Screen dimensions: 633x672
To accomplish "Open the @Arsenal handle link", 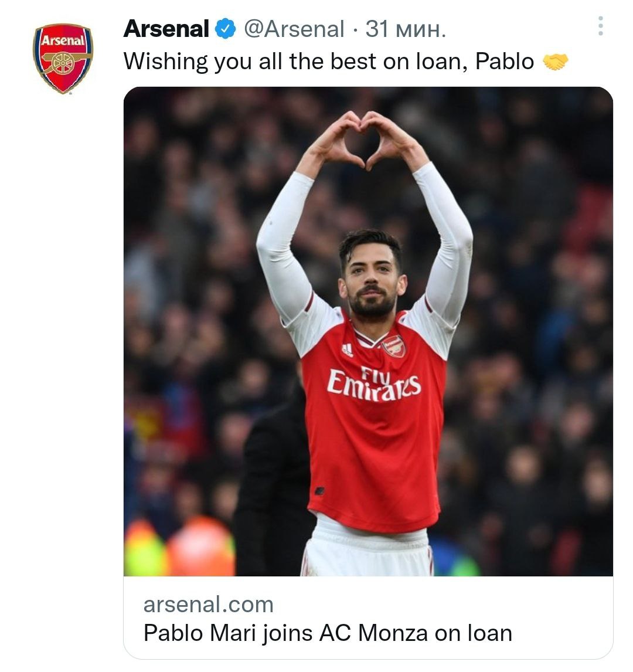I will pos(294,29).
